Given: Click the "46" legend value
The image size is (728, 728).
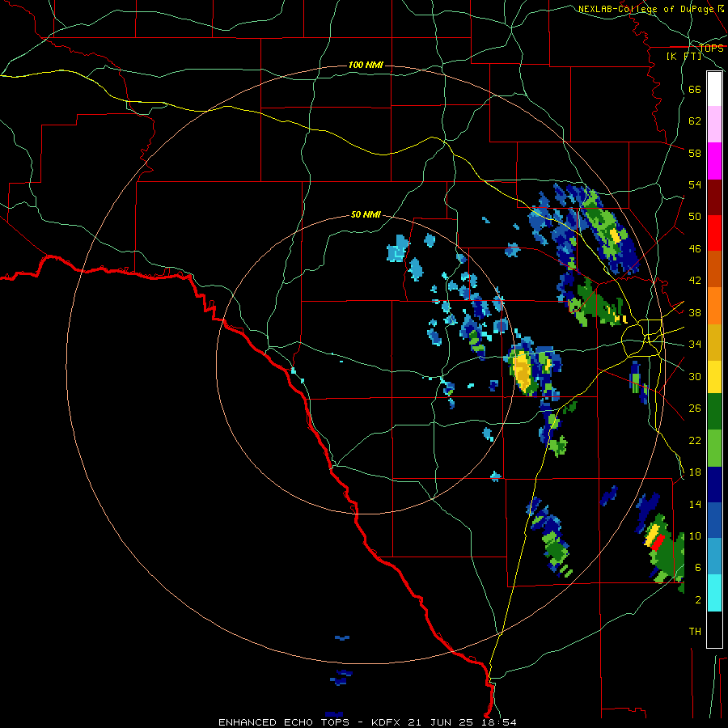Looking at the screenshot, I should tap(695, 249).
